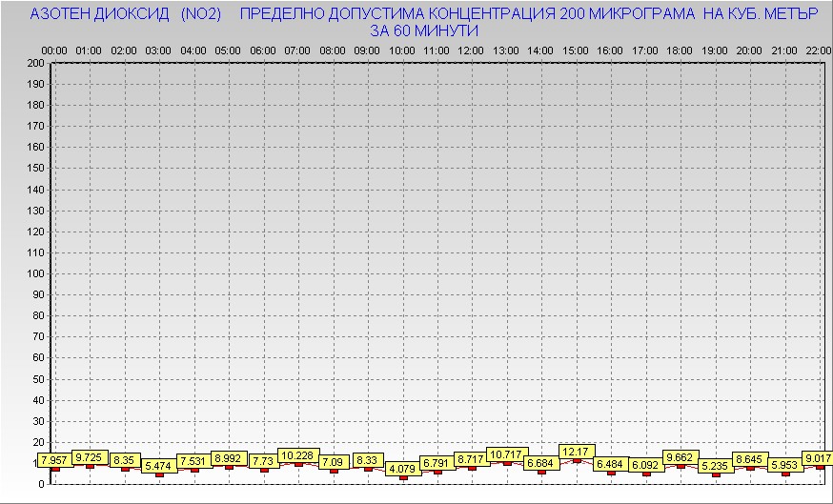This screenshot has width=833, height=504.
Task: Click the 6.684 data label
Action: point(541,463)
